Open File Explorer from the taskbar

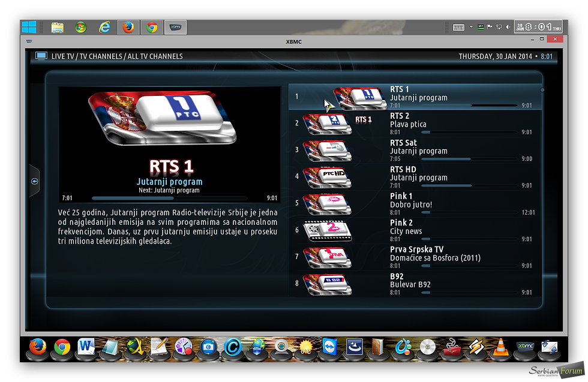pos(58,28)
